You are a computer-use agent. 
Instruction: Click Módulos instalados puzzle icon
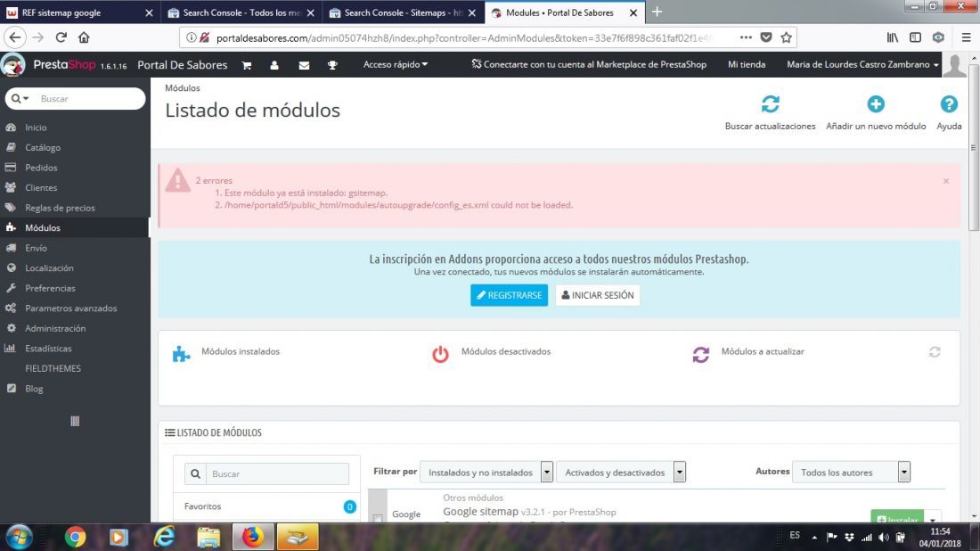click(x=181, y=354)
